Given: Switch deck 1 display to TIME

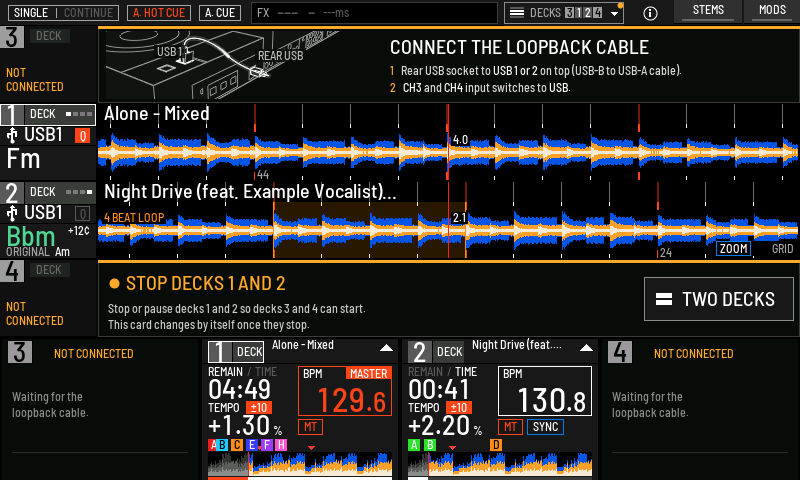Looking at the screenshot, I should coord(266,372).
